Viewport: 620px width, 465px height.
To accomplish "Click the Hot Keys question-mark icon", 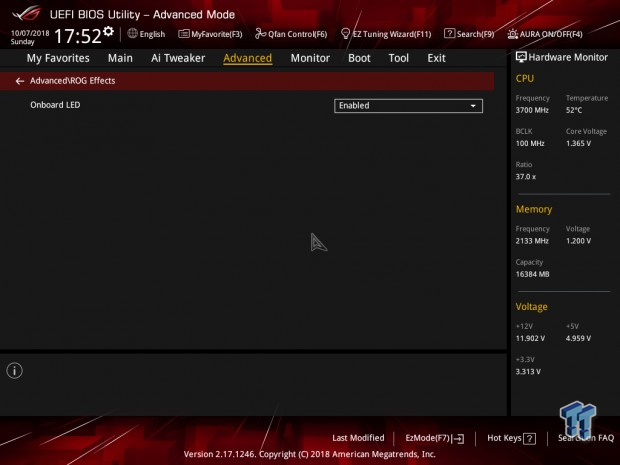I will click(x=529, y=439).
